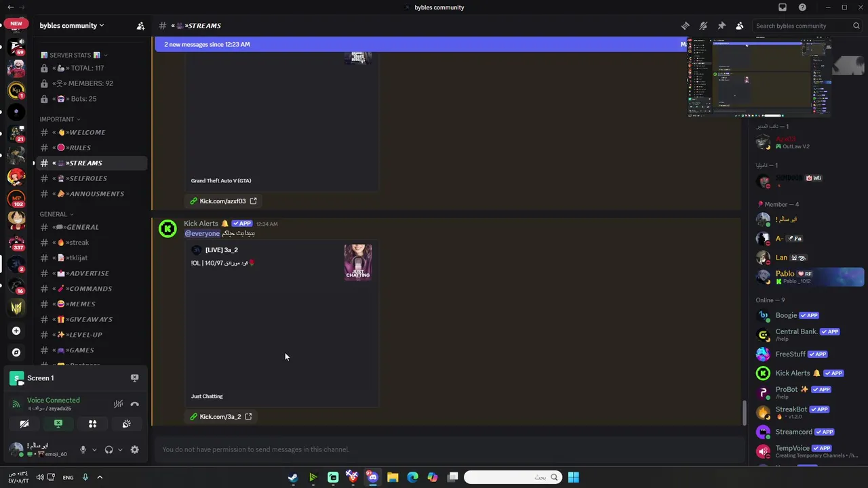Screen dimensions: 868x488
Task: Click the invite people icon beside server name
Action: click(140, 26)
